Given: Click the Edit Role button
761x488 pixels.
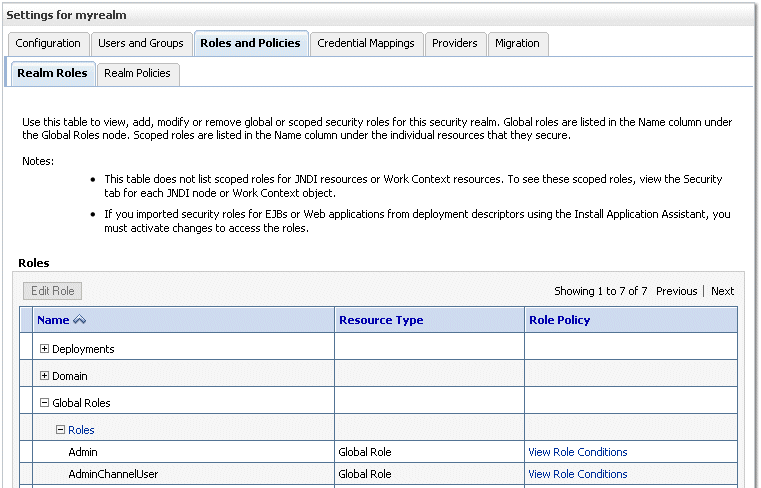Looking at the screenshot, I should [x=52, y=291].
